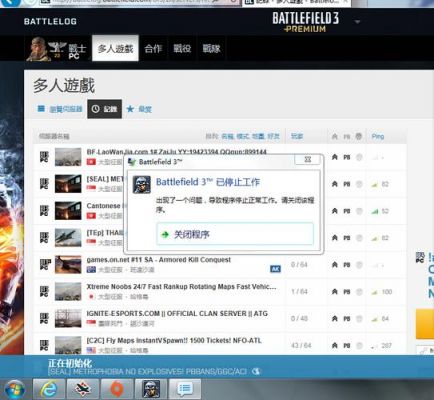Sort servers by 玩家 column
The height and width of the screenshot is (400, 434).
[297, 136]
